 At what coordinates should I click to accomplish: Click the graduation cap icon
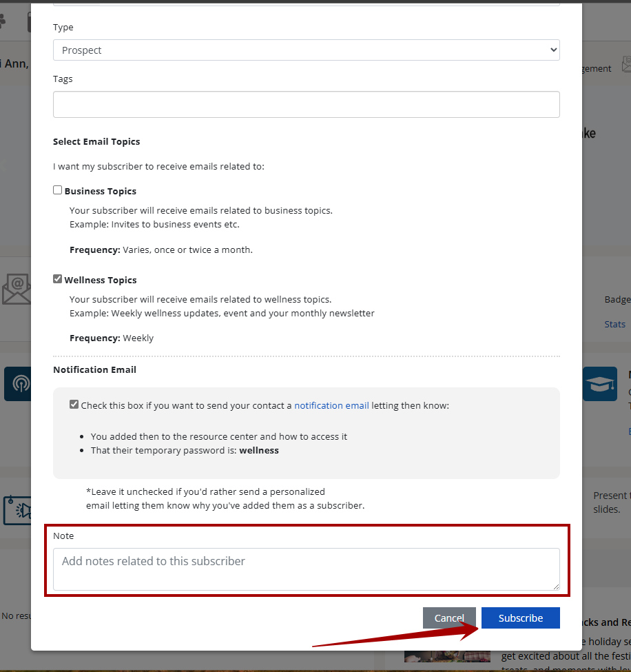(599, 384)
